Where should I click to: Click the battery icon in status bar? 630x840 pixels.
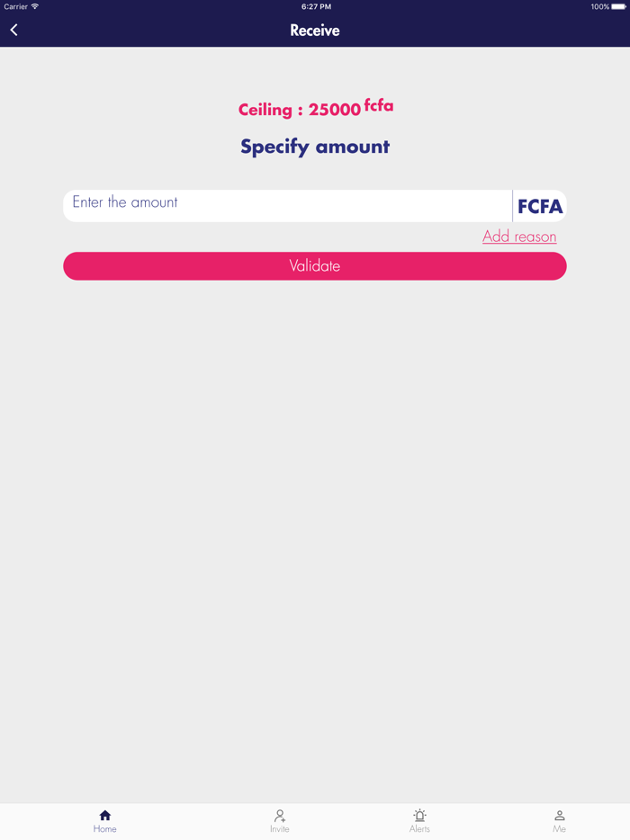pyautogui.click(x=619, y=6)
